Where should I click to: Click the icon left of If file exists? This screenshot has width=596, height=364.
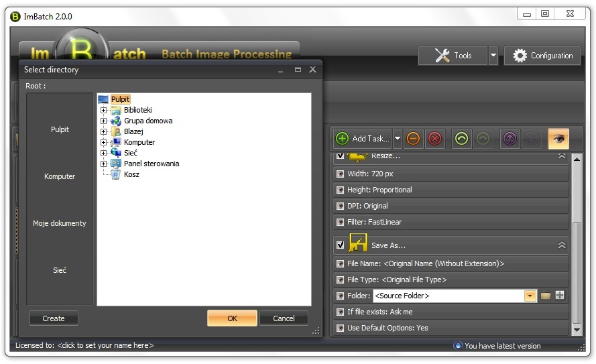coord(340,312)
